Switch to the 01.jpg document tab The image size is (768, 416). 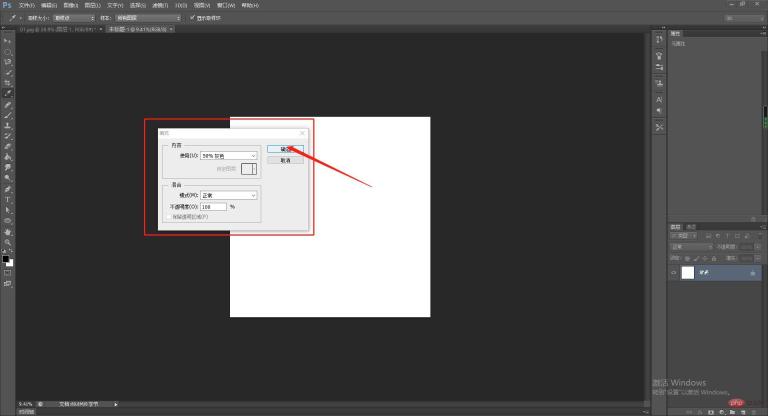tap(57, 29)
